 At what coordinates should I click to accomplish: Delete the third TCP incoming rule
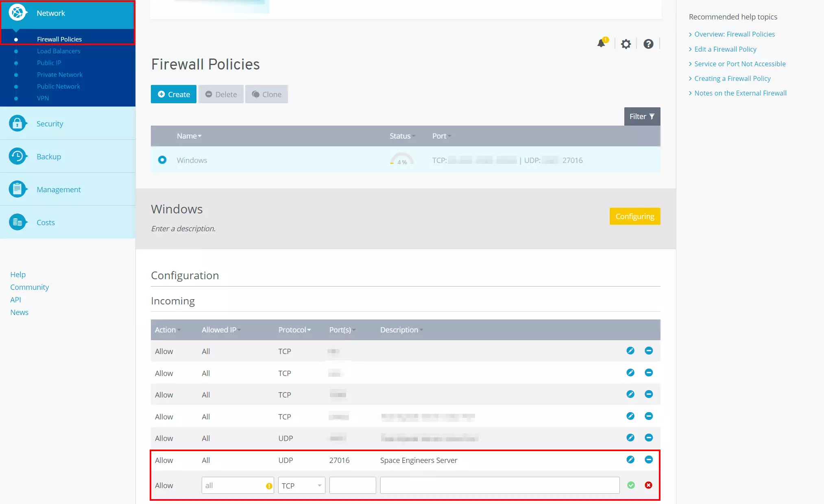[x=649, y=394]
